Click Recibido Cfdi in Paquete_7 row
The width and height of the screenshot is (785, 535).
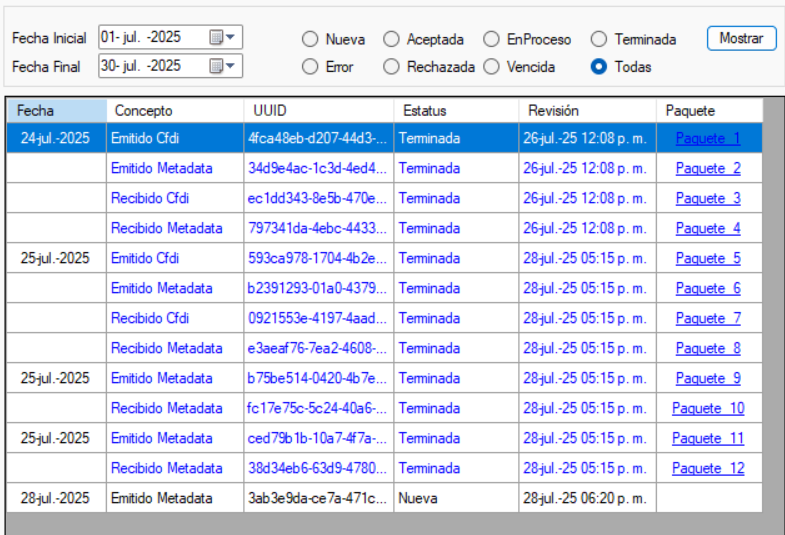175,318
